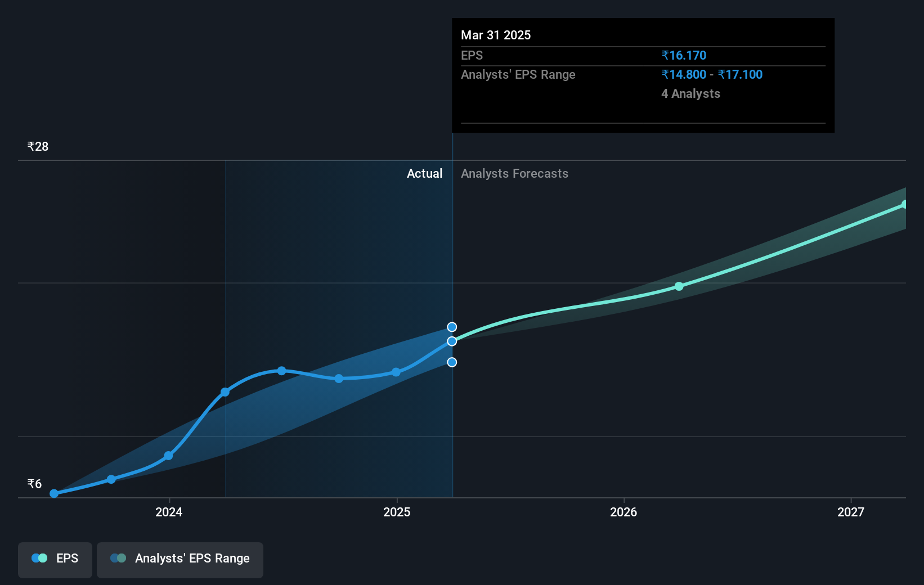Click the 2026 x-axis label

pyautogui.click(x=624, y=512)
